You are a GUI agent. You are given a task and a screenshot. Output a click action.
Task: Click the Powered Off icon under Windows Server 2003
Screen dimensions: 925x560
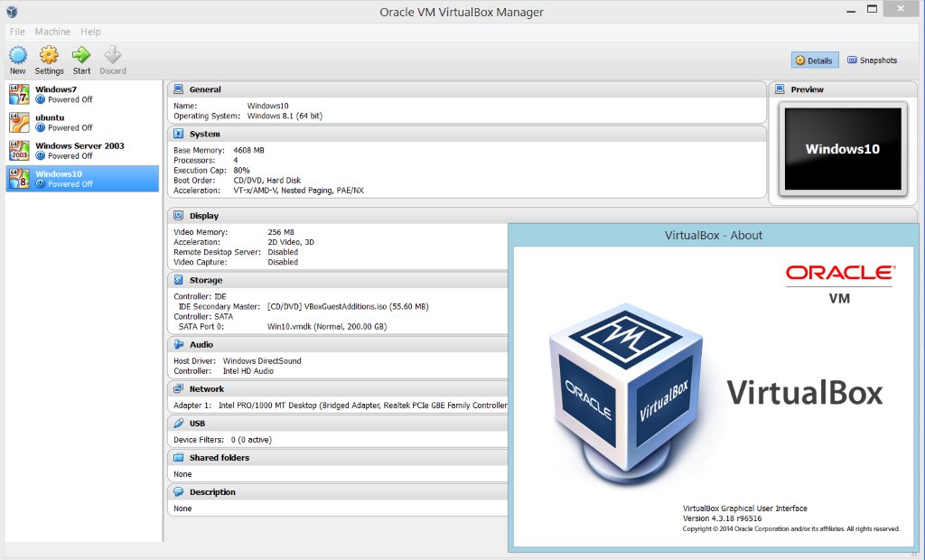pos(40,155)
